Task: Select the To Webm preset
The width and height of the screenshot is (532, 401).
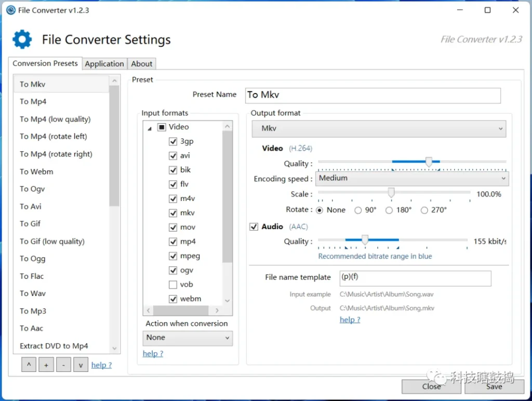Action: pos(61,171)
